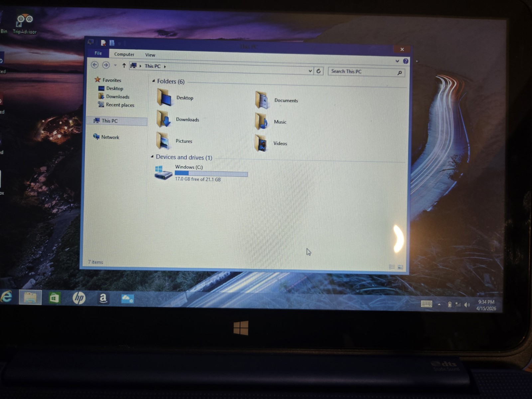The image size is (532, 399).
Task: Click the '17.0 GB free of 21.1 GB' text
Action: coord(198,179)
